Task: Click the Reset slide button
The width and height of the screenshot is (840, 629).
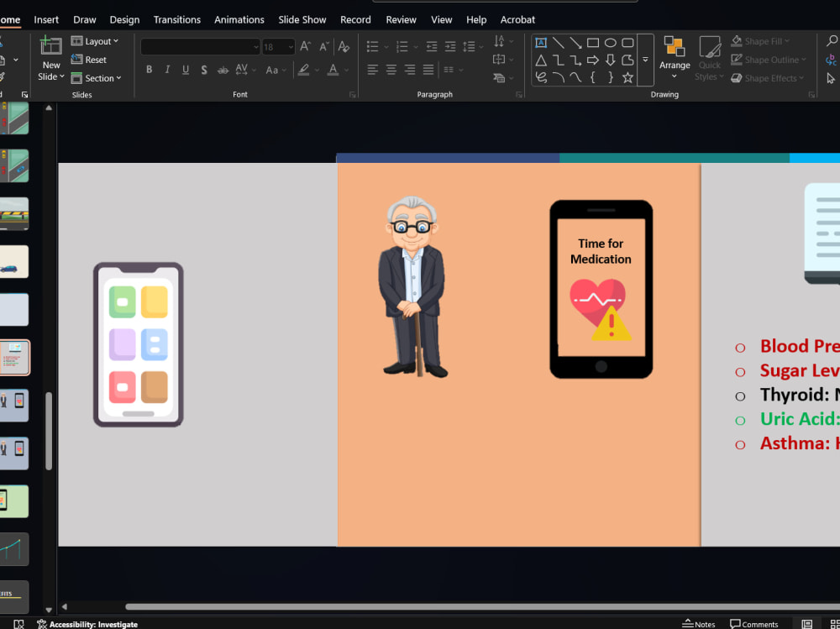Action: coord(89,60)
